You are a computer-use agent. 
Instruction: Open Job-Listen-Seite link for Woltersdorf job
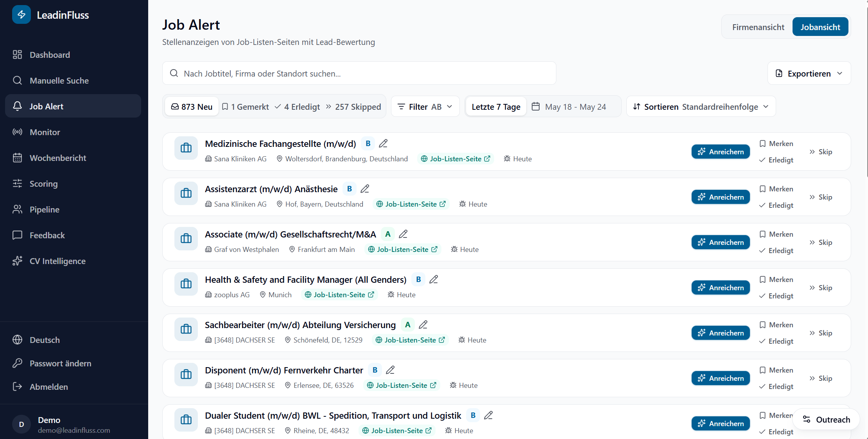point(456,159)
